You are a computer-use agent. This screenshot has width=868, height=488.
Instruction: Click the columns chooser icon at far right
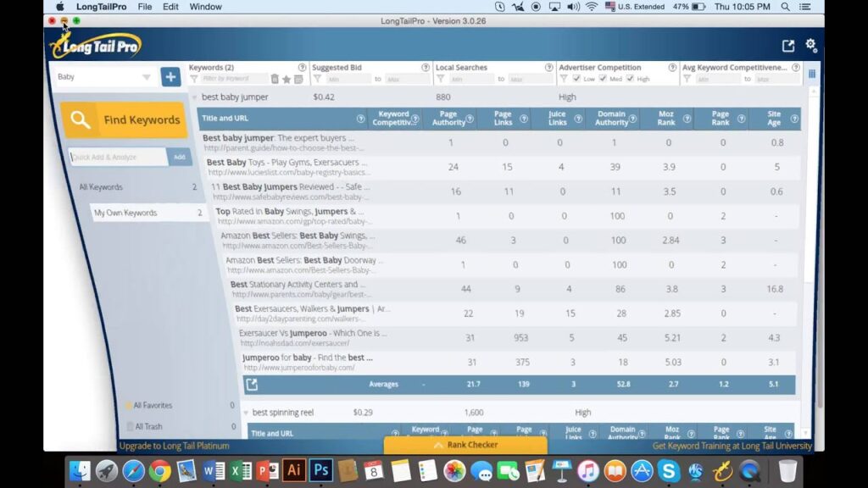click(x=812, y=75)
